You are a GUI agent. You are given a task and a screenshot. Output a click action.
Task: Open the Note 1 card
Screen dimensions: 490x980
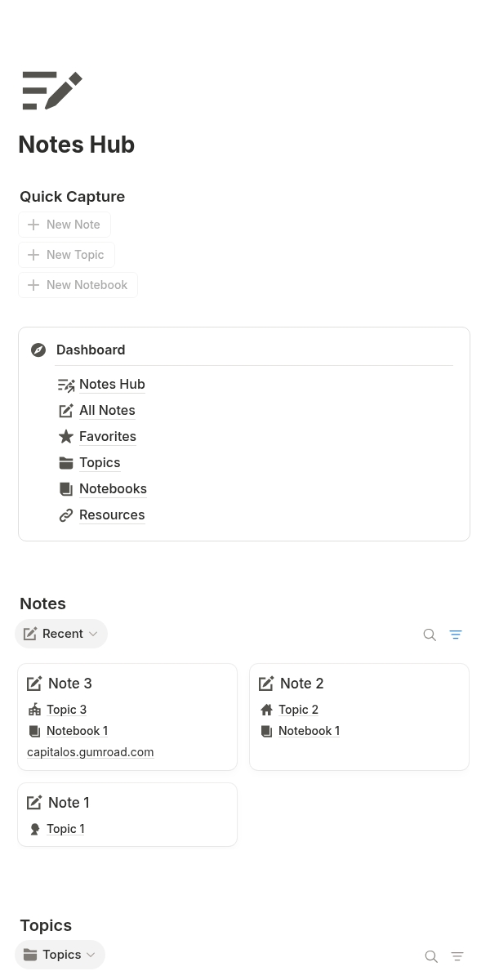pos(69,803)
